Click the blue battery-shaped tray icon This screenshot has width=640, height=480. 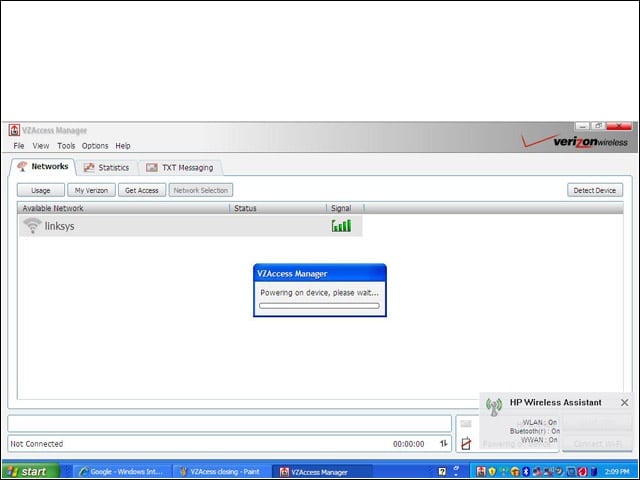click(x=594, y=471)
